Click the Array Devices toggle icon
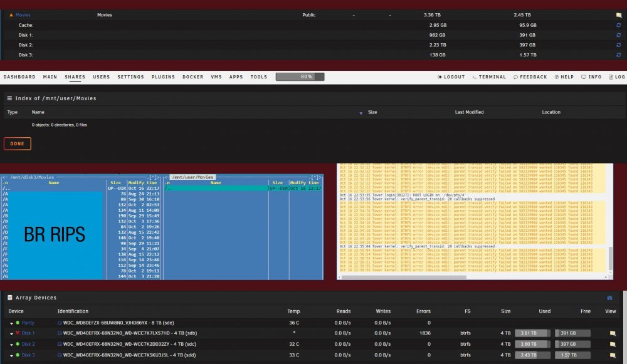Screen dimensions: 627x364 pos(609,298)
